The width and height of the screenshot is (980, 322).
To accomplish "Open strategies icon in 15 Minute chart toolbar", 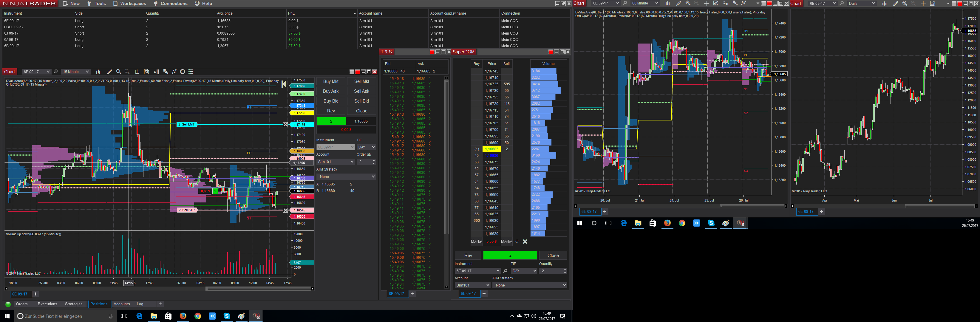I will (174, 72).
